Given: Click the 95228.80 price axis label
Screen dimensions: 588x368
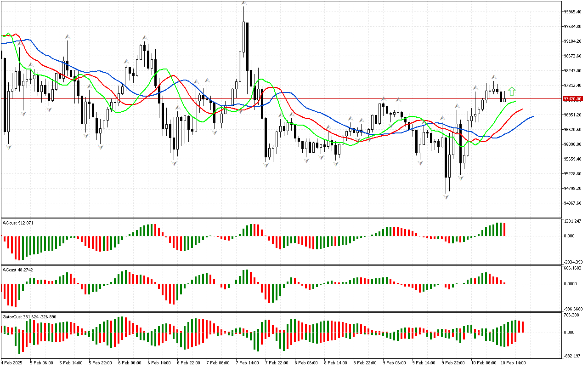Looking at the screenshot, I should tap(573, 174).
